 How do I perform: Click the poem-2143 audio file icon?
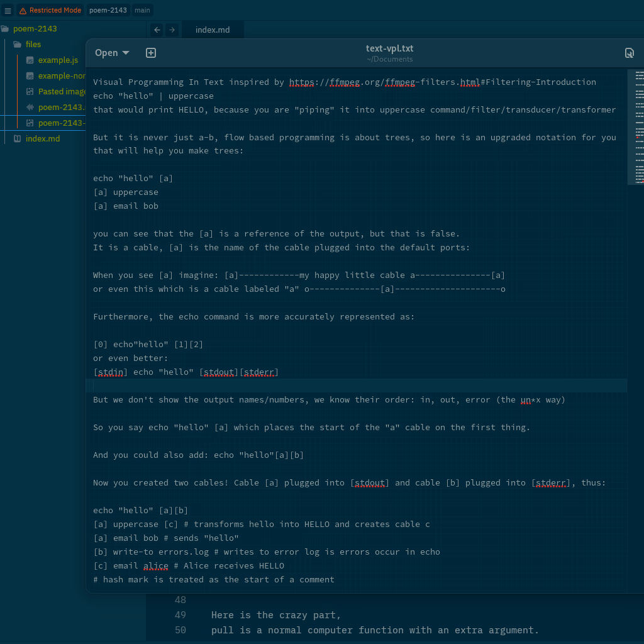pyautogui.click(x=30, y=108)
